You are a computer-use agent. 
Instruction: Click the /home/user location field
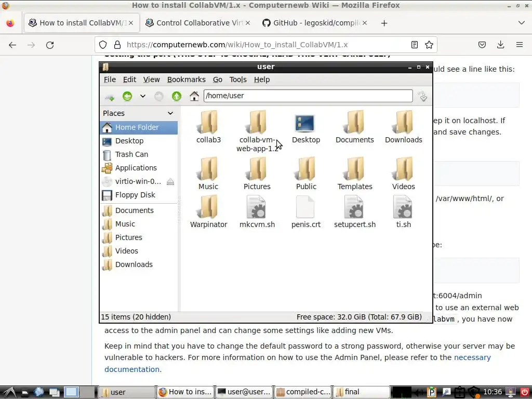click(308, 96)
